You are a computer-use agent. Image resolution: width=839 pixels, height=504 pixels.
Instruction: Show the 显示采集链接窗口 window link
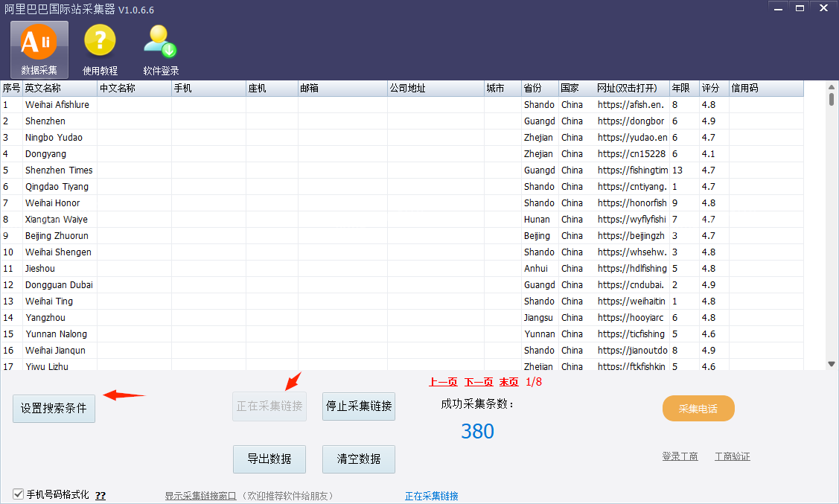point(200,496)
